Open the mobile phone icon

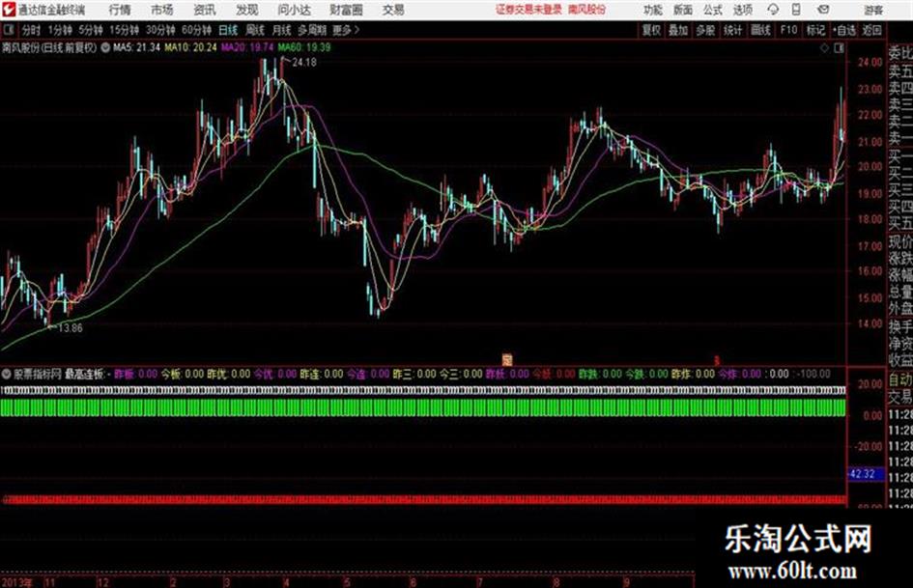pos(796,10)
